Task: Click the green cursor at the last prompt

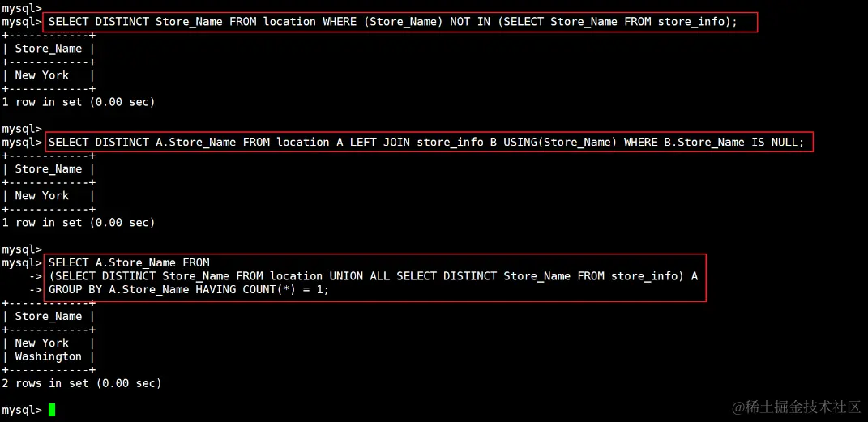Action: pyautogui.click(x=52, y=410)
